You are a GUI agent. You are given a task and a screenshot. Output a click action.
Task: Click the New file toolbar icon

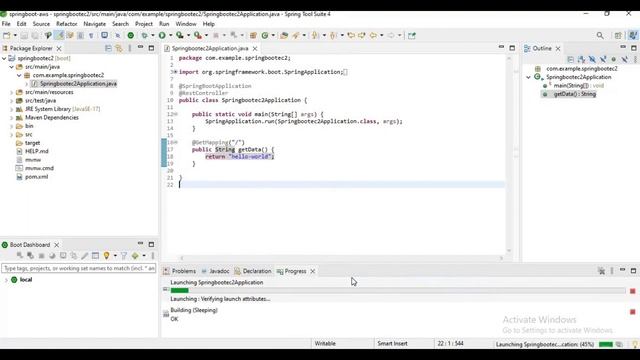click(7, 36)
